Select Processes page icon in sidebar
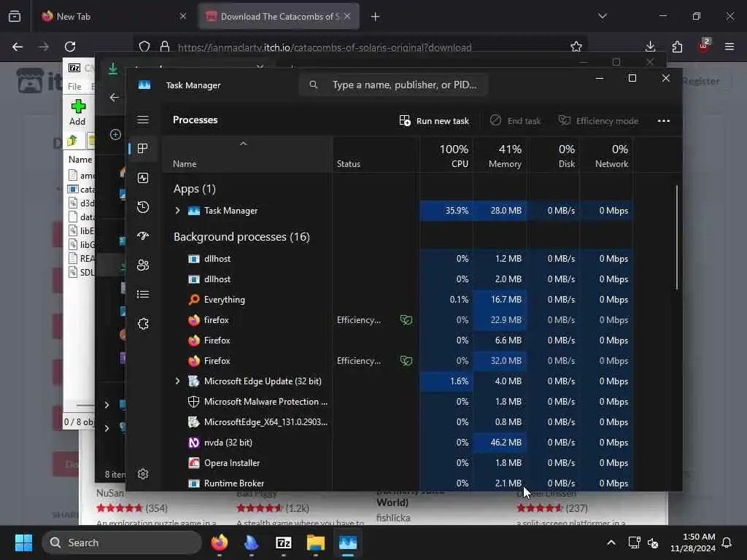Screen dimensions: 747x560 [x=143, y=149]
